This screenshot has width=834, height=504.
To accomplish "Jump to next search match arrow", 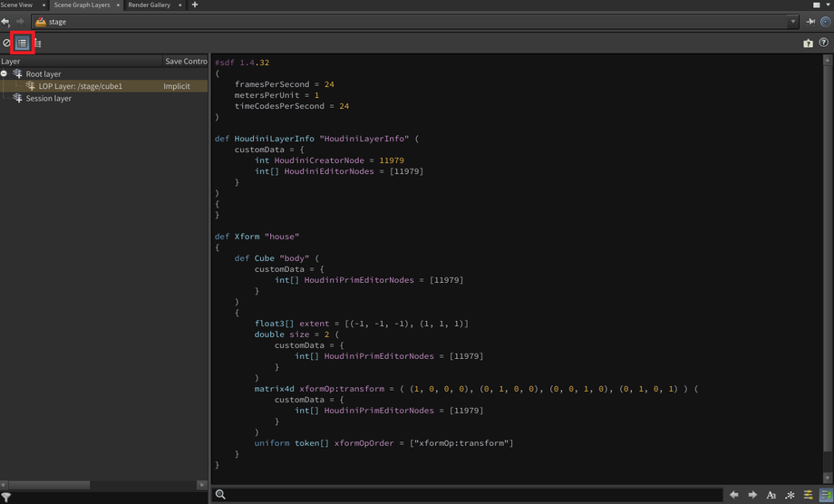I will [x=752, y=495].
